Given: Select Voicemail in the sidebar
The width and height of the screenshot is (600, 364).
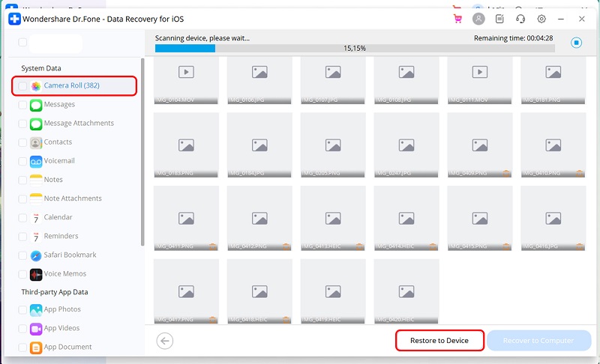Looking at the screenshot, I should click(x=58, y=161).
